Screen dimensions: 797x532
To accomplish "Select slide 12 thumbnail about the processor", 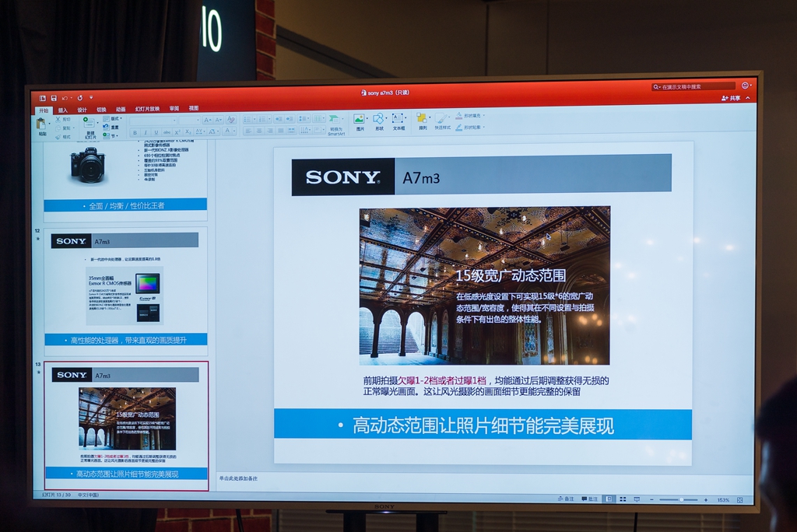I will pyautogui.click(x=125, y=292).
